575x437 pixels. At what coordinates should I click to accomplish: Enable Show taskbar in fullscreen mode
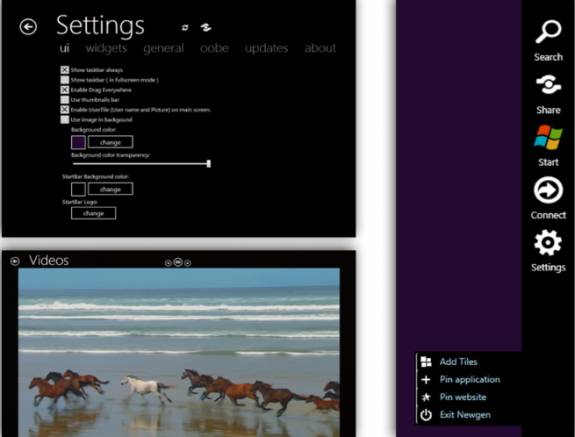click(x=65, y=80)
